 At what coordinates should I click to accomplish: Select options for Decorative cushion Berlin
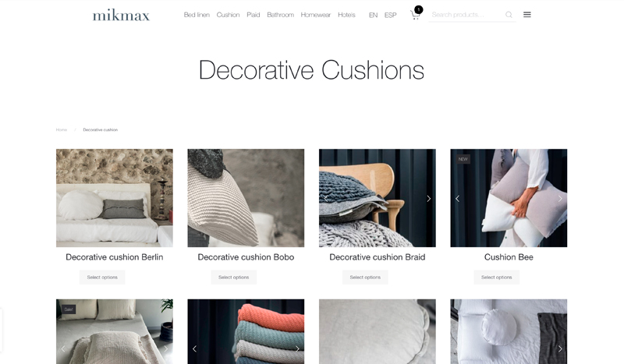[102, 277]
